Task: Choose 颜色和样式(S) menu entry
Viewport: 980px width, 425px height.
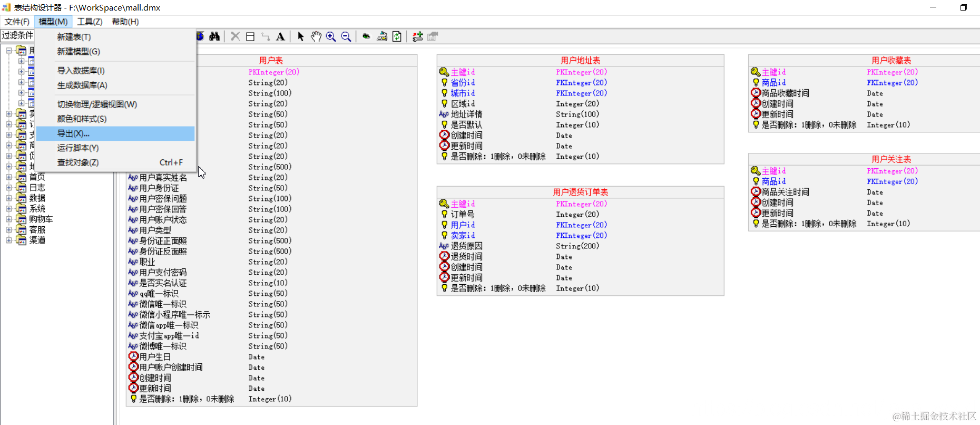Action: [x=116, y=119]
